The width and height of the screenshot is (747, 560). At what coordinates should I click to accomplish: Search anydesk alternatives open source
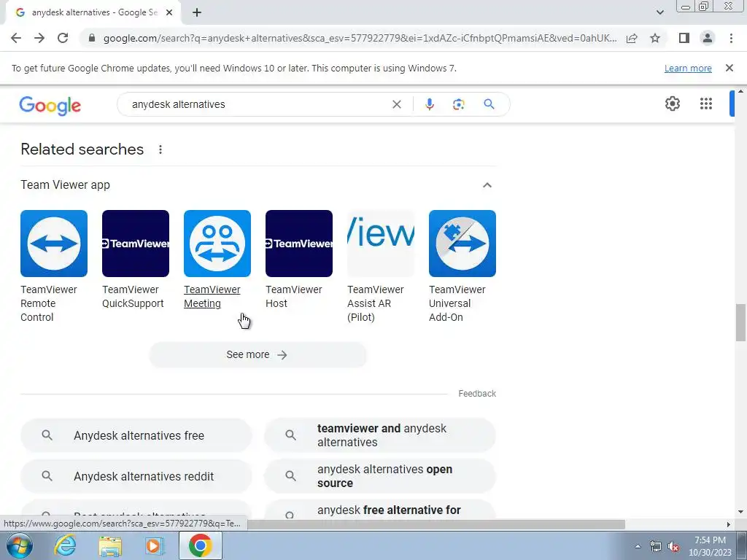[x=380, y=476]
